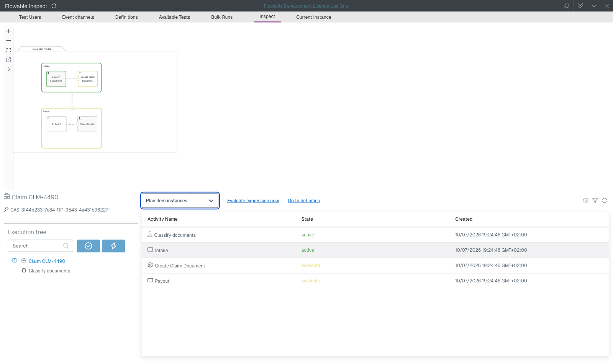Image resolution: width=613 pixels, height=364 pixels.
Task: Refresh the plan item instances table
Action: pyautogui.click(x=605, y=200)
